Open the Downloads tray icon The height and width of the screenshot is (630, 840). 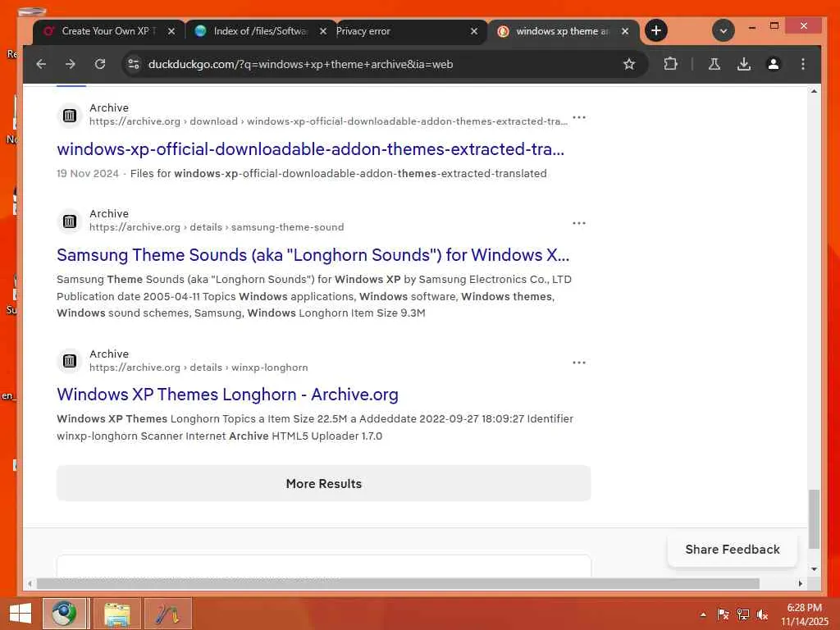coord(743,64)
